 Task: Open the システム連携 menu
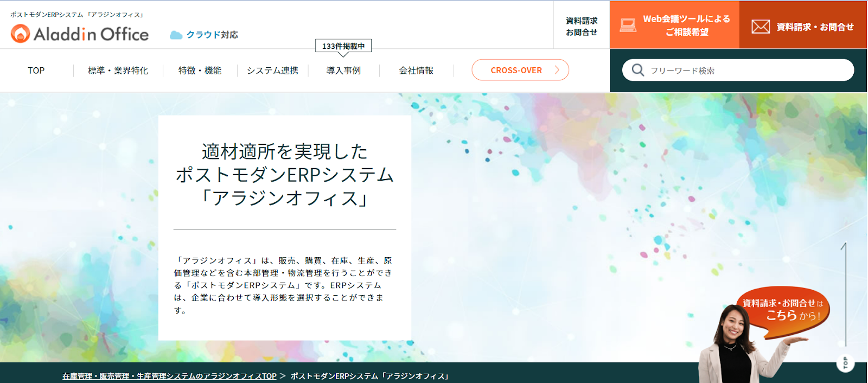tap(272, 71)
